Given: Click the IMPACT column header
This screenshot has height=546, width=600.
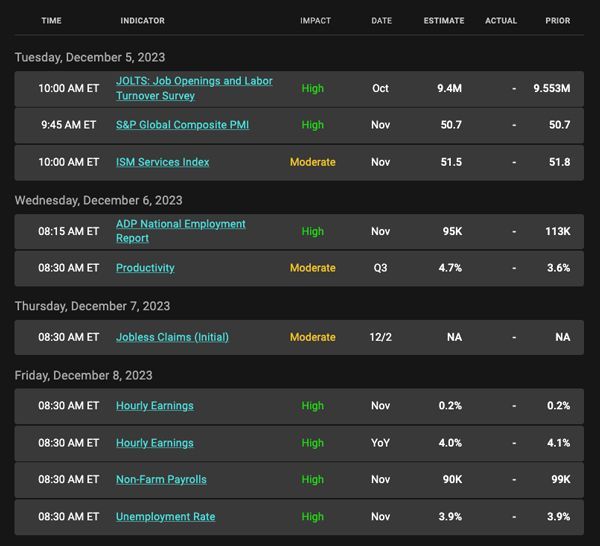Looking at the screenshot, I should coord(315,21).
